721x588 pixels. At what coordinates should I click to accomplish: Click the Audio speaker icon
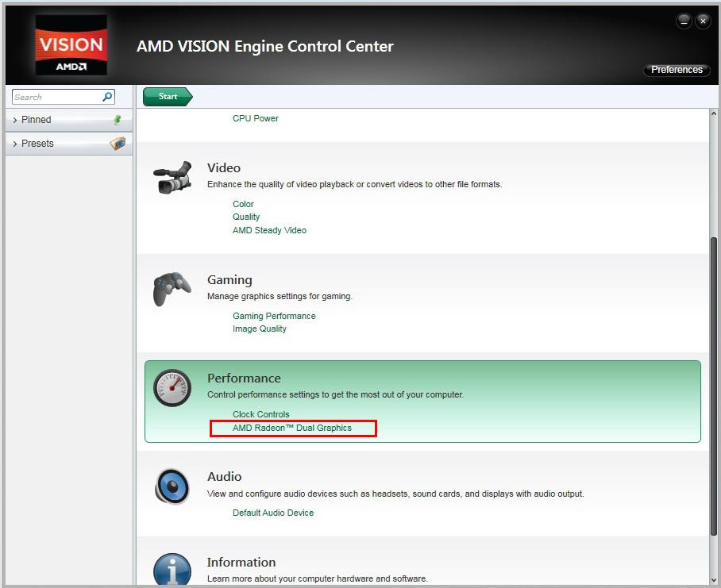[172, 486]
